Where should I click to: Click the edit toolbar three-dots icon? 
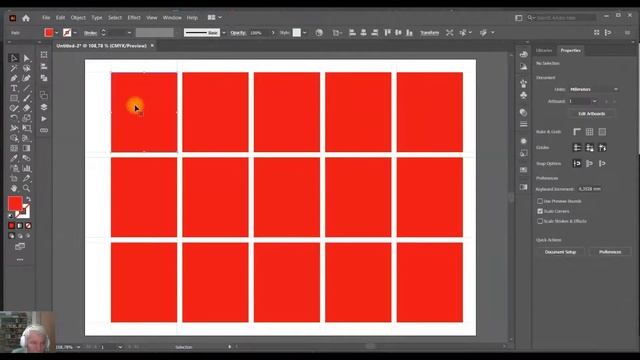pyautogui.click(x=20, y=260)
